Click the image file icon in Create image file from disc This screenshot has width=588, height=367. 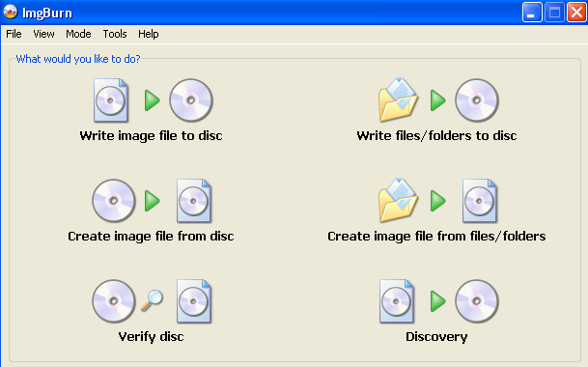coord(194,201)
